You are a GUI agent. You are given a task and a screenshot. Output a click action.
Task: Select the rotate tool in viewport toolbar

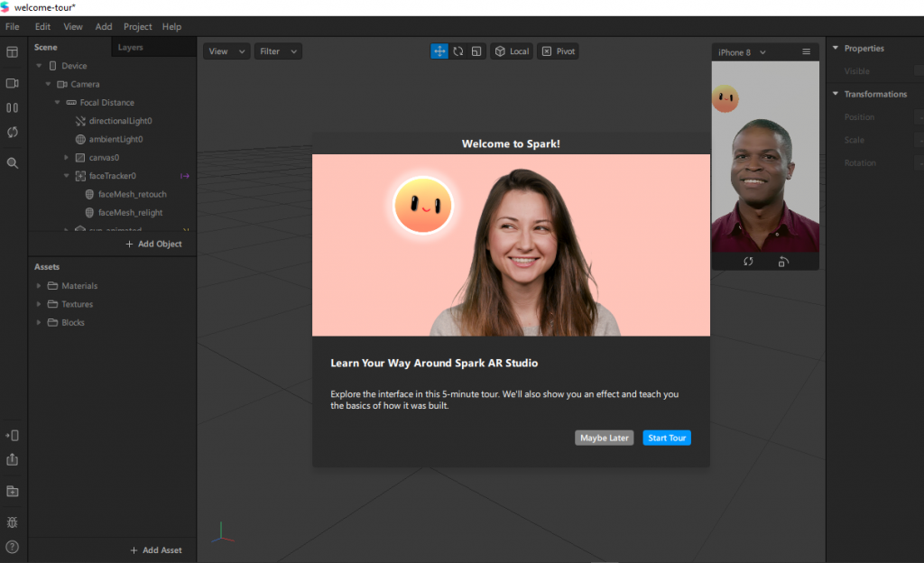(458, 51)
